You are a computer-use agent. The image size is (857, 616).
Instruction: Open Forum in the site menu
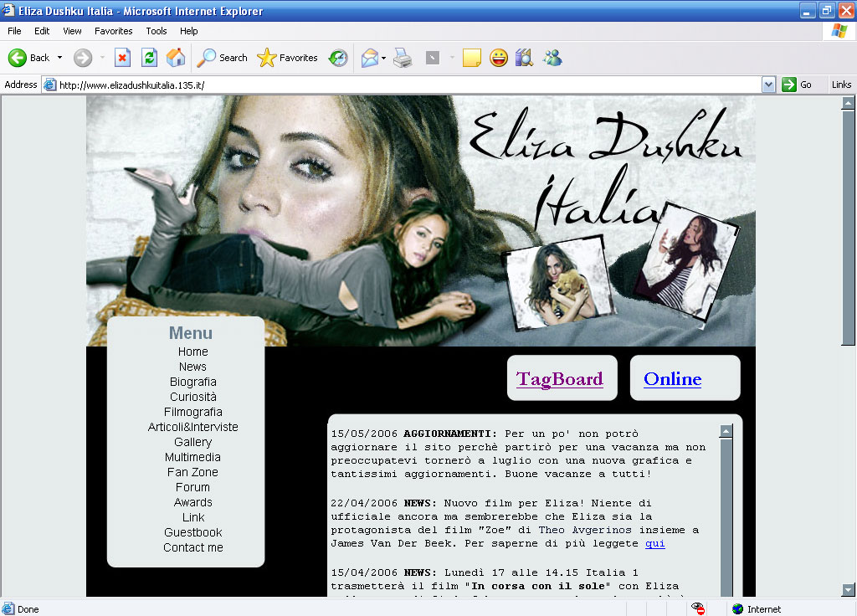click(x=193, y=487)
